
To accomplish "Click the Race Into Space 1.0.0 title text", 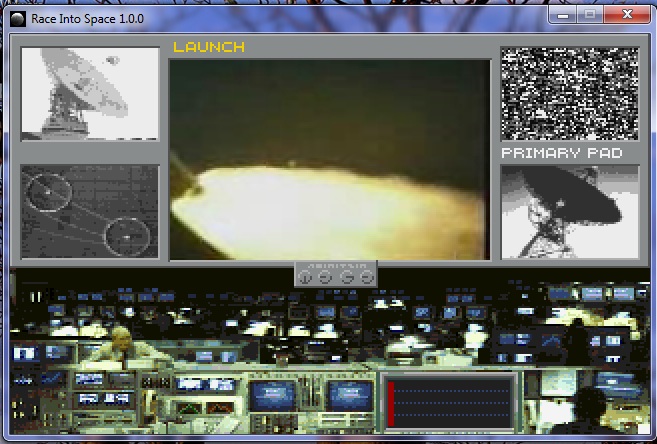I will tap(88, 19).
